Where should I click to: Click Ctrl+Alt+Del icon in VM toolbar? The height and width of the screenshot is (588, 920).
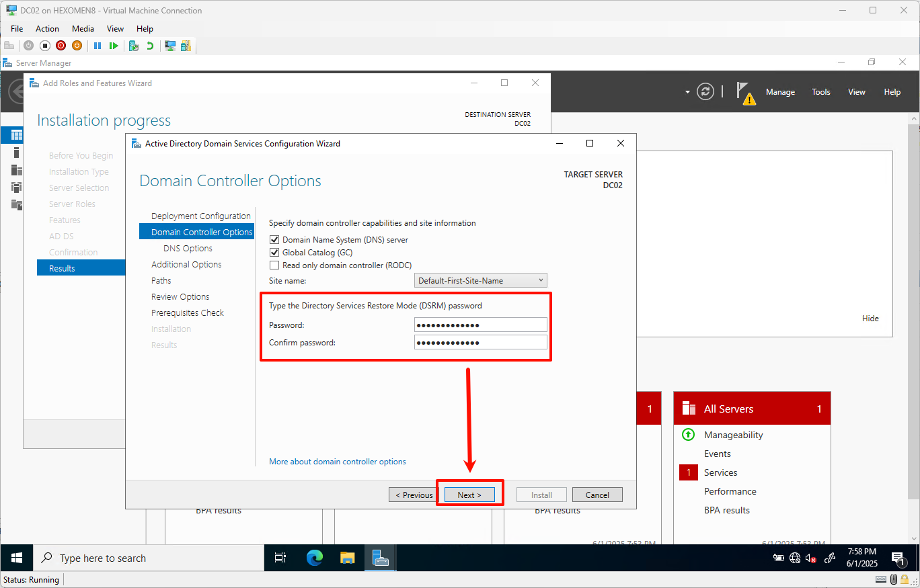coord(9,46)
